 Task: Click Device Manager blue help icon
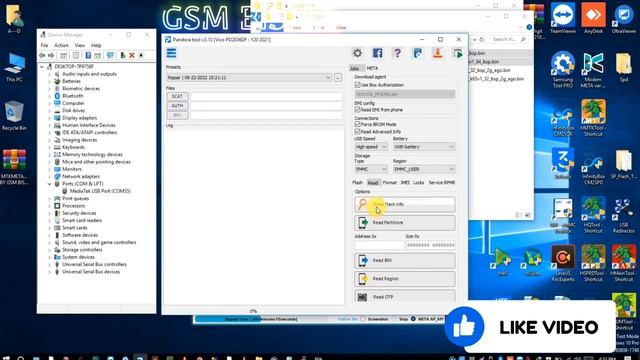[88, 55]
